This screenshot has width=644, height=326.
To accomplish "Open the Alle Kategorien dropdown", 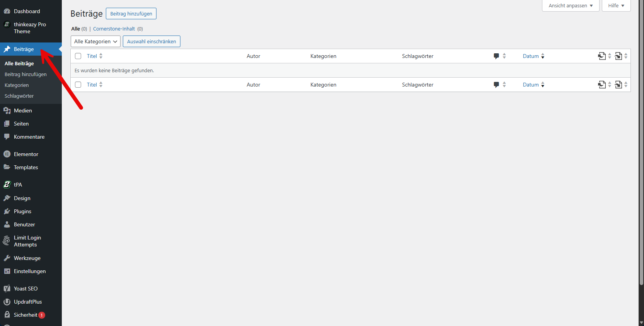I will pyautogui.click(x=95, y=41).
